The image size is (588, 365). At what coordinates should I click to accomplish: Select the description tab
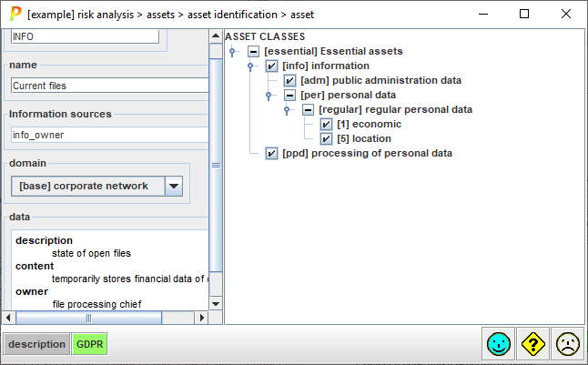coord(37,344)
